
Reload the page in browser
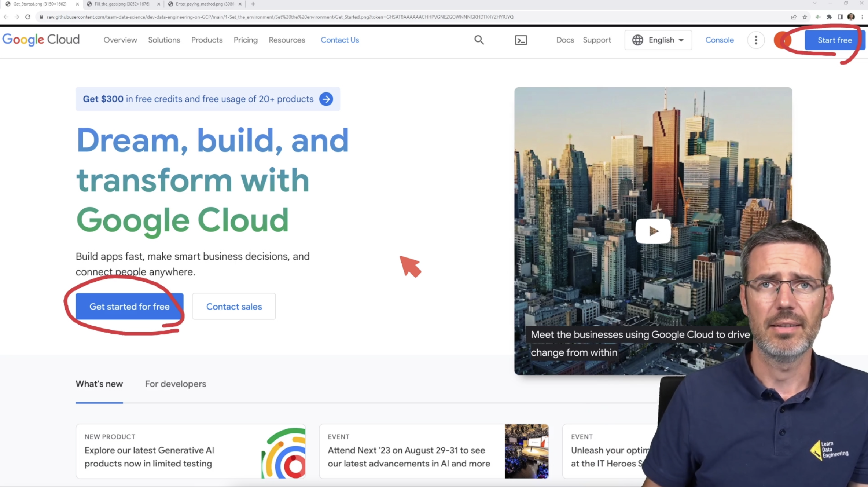pyautogui.click(x=27, y=17)
